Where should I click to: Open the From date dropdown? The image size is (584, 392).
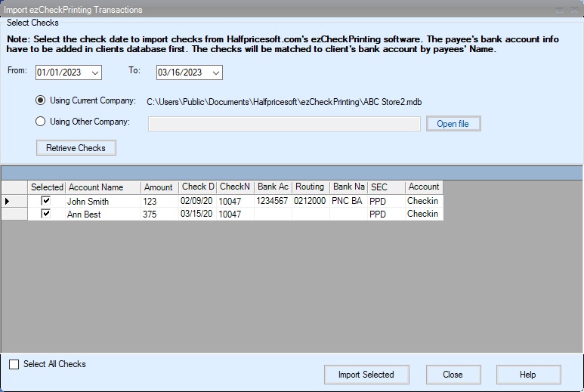[95, 73]
